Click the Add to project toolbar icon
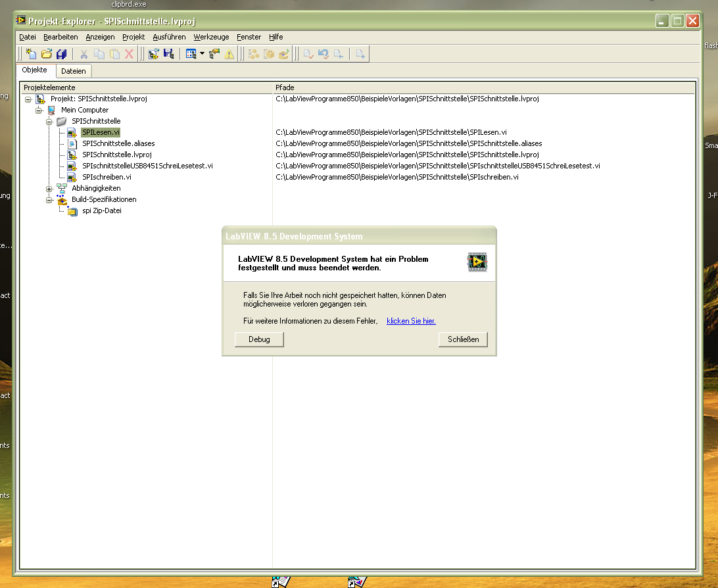Viewport: 718px width, 588px height. coord(153,54)
